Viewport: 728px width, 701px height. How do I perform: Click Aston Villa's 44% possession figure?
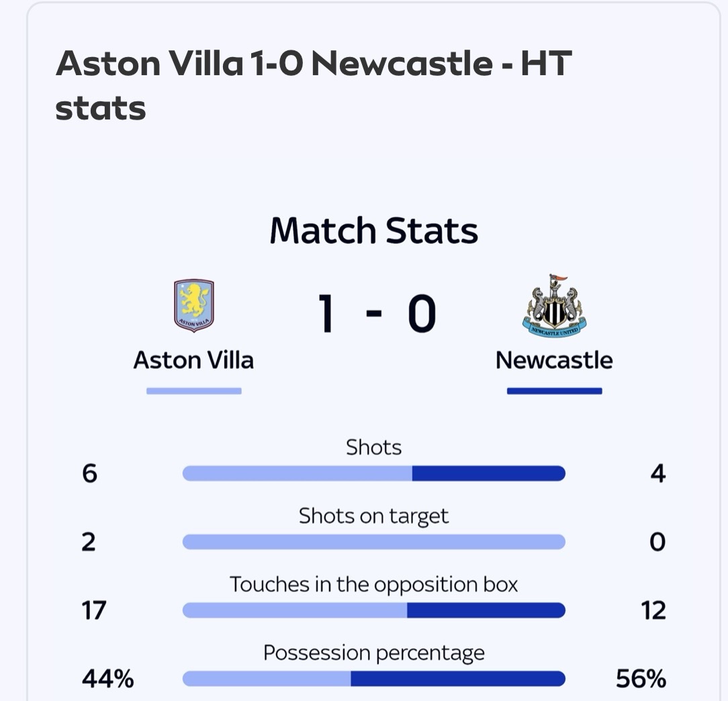107,679
